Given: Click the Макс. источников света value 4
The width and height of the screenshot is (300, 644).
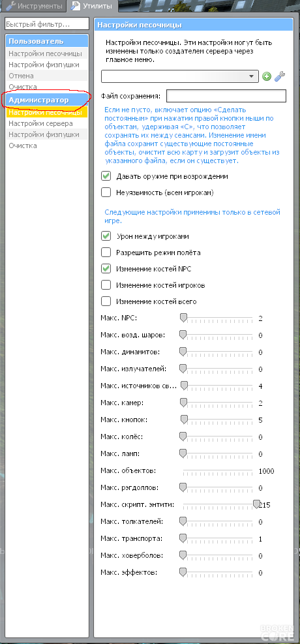Looking at the screenshot, I should point(261,386).
